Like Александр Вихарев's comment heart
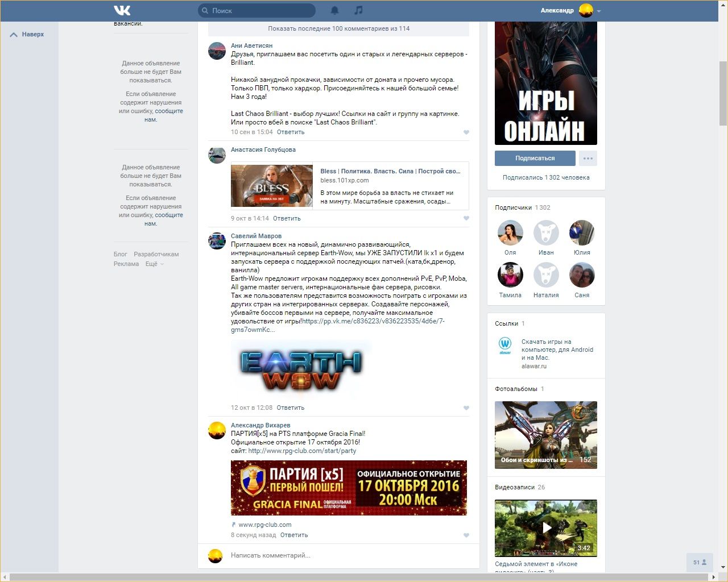Image resolution: width=728 pixels, height=582 pixels. [x=466, y=535]
